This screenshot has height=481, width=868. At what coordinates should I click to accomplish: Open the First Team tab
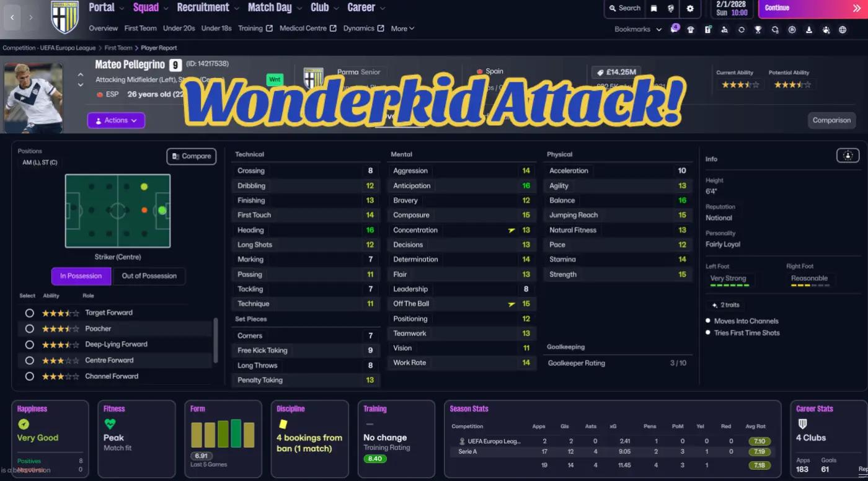(x=140, y=29)
